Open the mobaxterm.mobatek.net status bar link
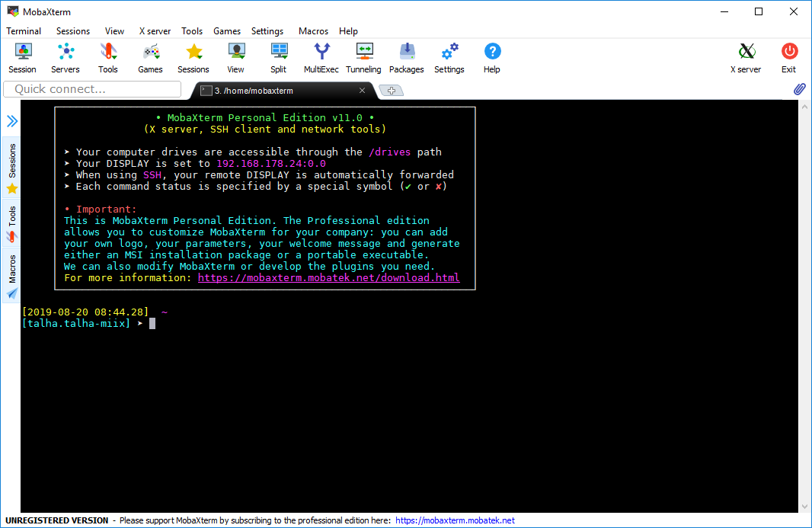This screenshot has height=528, width=812. 455,520
